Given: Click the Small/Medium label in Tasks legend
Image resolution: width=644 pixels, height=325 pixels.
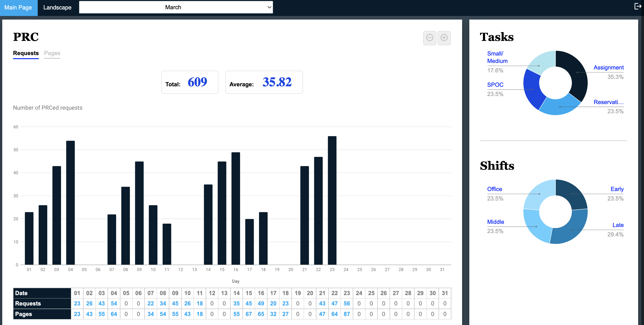Looking at the screenshot, I should [497, 57].
